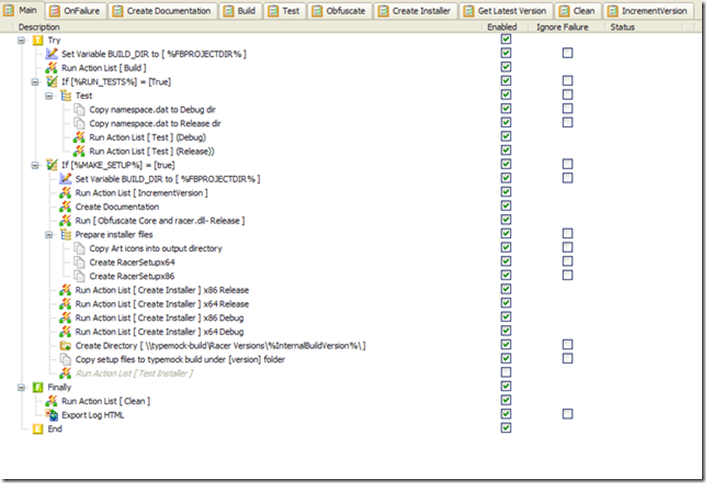The image size is (706, 483).
Task: Switch to the Clean tab
Action: (x=578, y=11)
